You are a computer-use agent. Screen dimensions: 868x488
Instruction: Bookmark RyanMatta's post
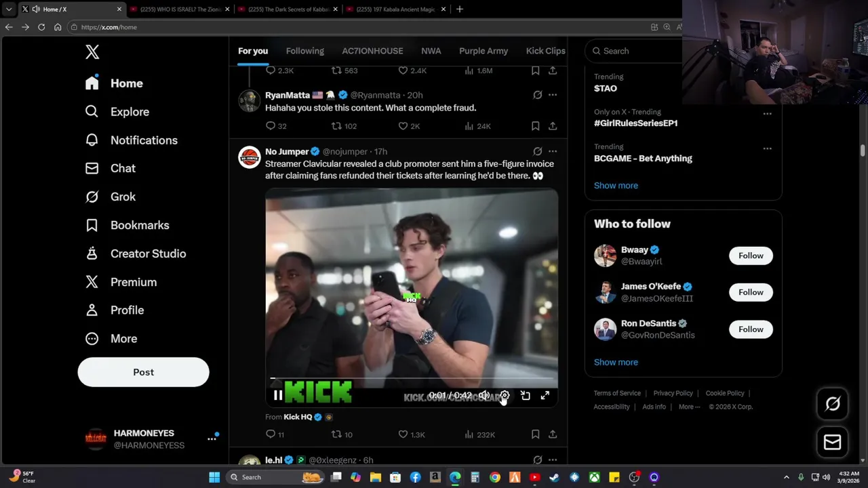pyautogui.click(x=535, y=126)
